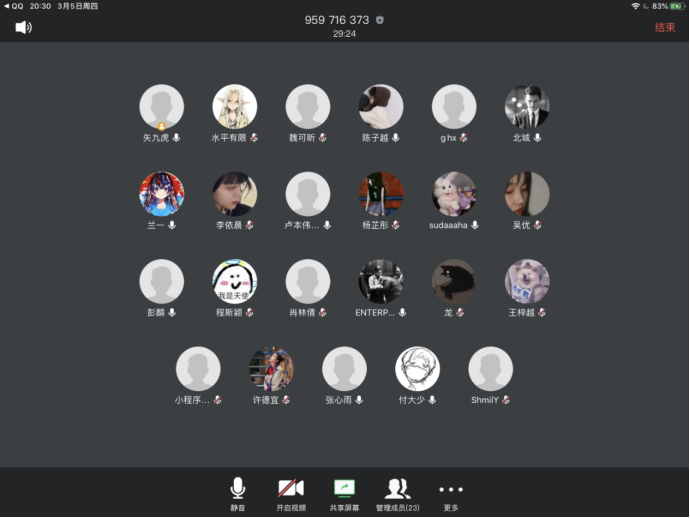End the meeting with 结束

pyautogui.click(x=665, y=27)
